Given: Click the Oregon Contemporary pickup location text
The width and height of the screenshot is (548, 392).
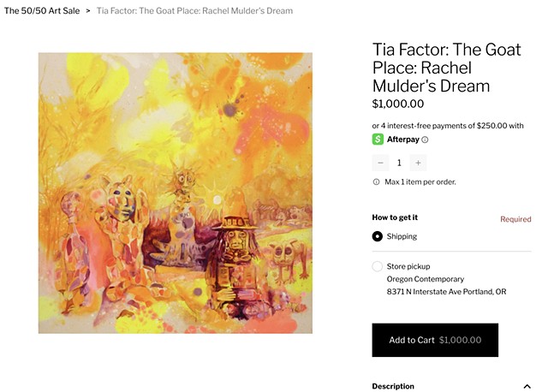Looking at the screenshot, I should [x=426, y=279].
